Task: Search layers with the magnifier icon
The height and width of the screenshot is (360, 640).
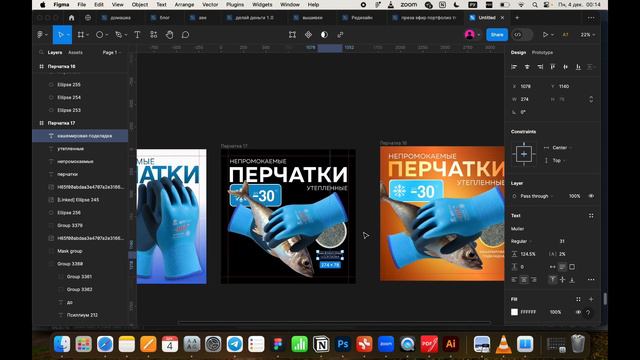Action: coord(41,52)
